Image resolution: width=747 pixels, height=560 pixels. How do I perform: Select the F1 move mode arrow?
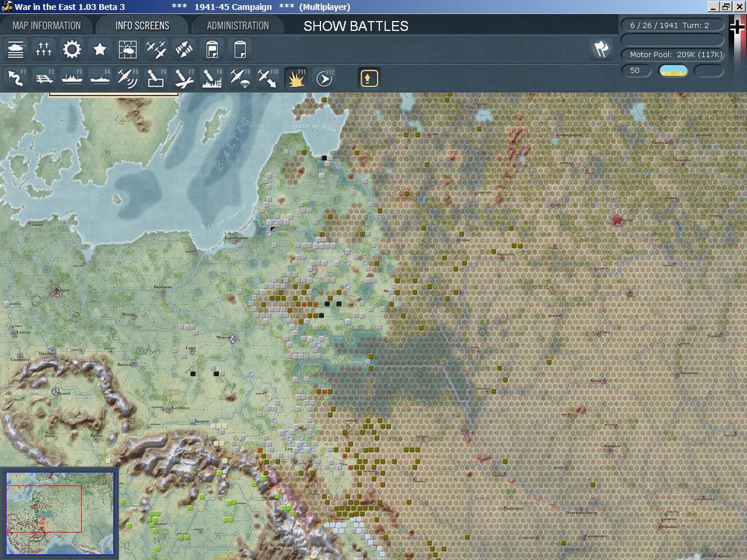tap(16, 78)
